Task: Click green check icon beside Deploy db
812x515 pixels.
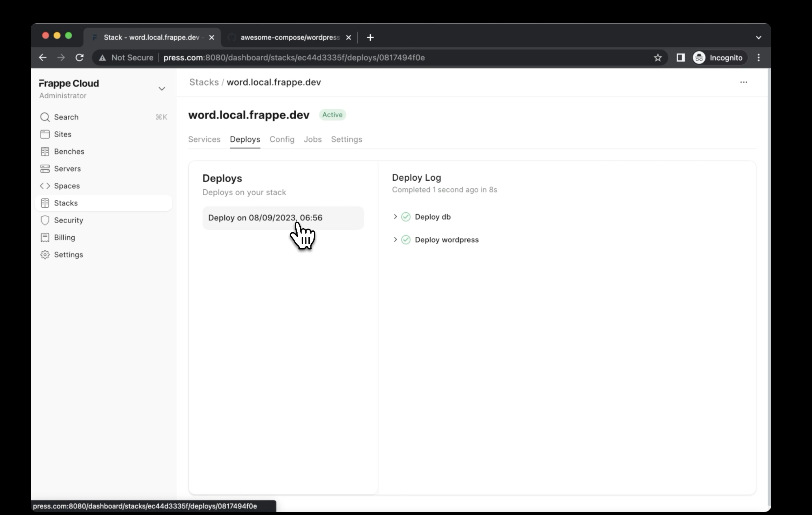Action: point(406,217)
